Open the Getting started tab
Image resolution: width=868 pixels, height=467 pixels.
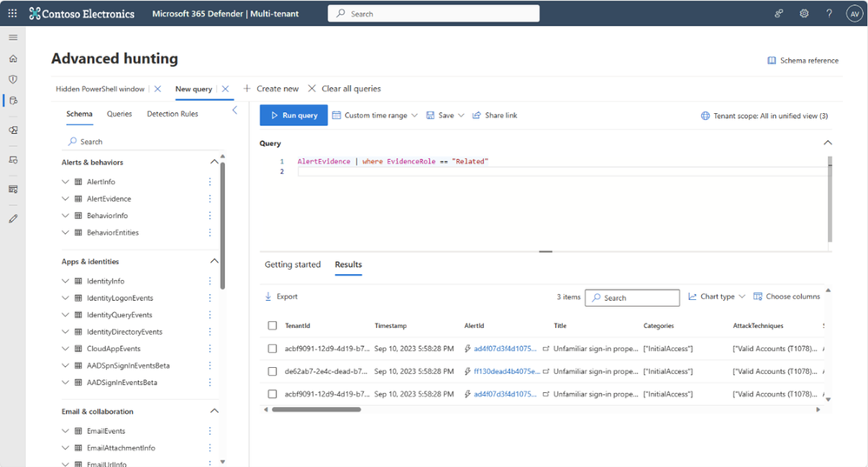click(292, 264)
